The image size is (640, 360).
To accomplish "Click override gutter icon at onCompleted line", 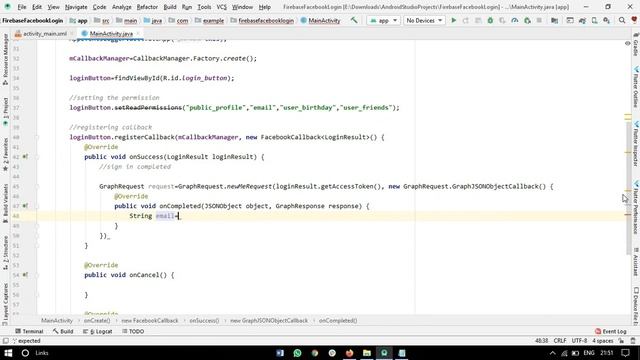I will pyautogui.click(x=25, y=206).
